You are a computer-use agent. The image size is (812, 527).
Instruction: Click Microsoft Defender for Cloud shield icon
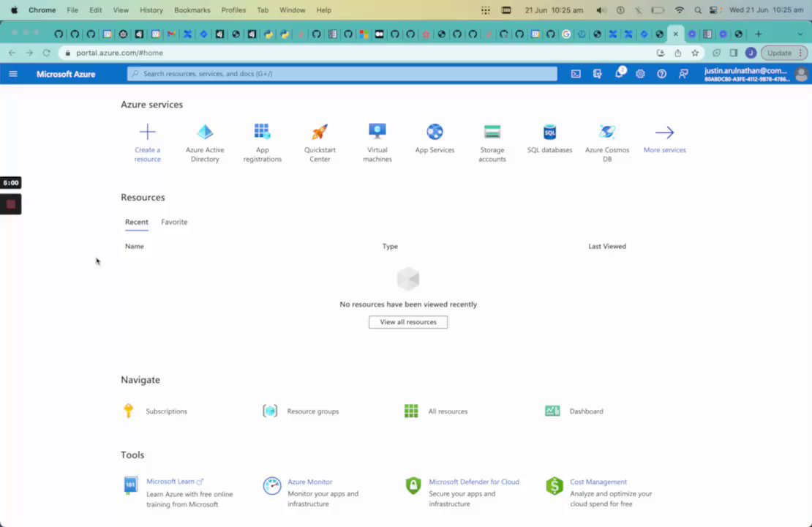coord(413,485)
